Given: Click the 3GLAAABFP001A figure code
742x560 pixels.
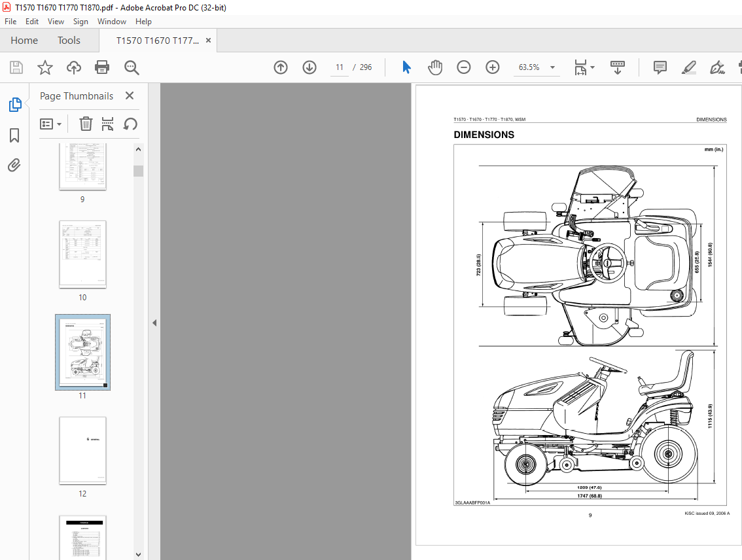Looking at the screenshot, I should [472, 503].
